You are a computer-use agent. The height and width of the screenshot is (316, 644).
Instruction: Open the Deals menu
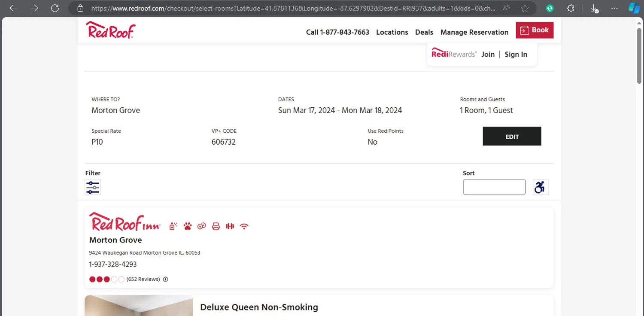click(424, 32)
